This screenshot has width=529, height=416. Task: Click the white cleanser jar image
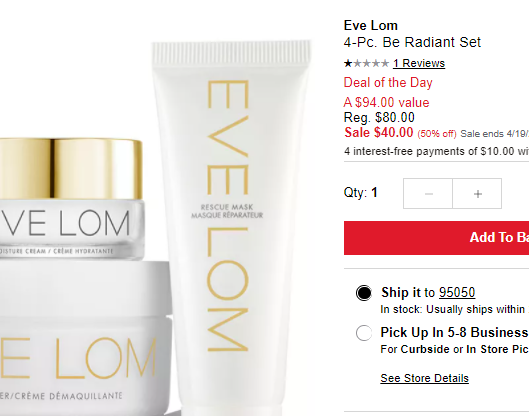coord(84,337)
